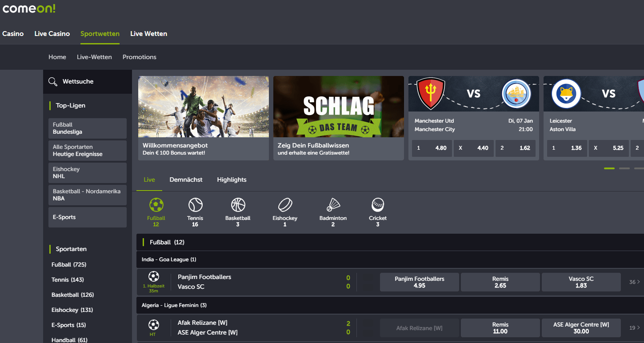Click the Manchester City blue crest

pyautogui.click(x=516, y=94)
